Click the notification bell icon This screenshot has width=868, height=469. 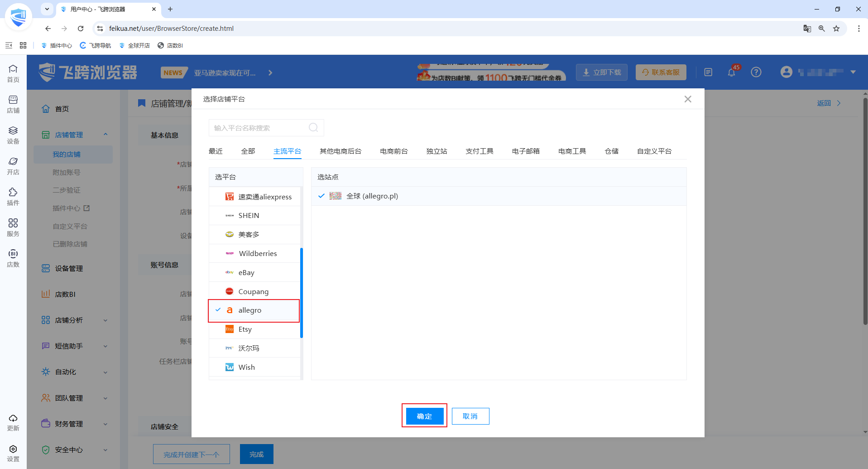[x=732, y=73]
